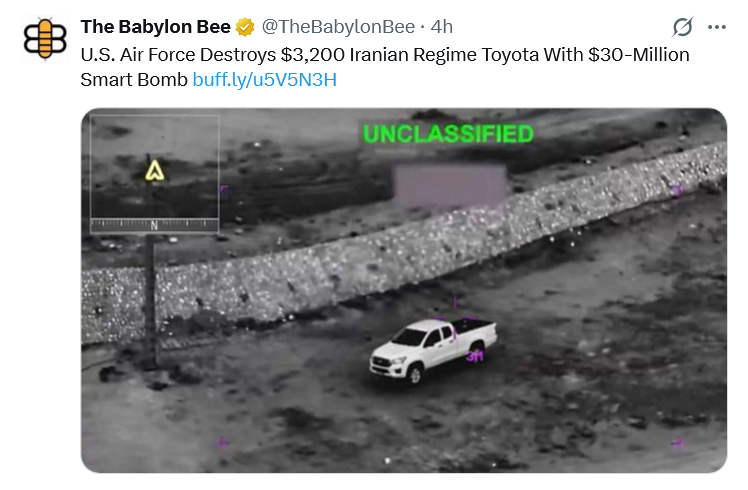Viewport: 748px width, 490px height.
Task: Open the @TheBabylonBee handle link
Action: pos(338,27)
